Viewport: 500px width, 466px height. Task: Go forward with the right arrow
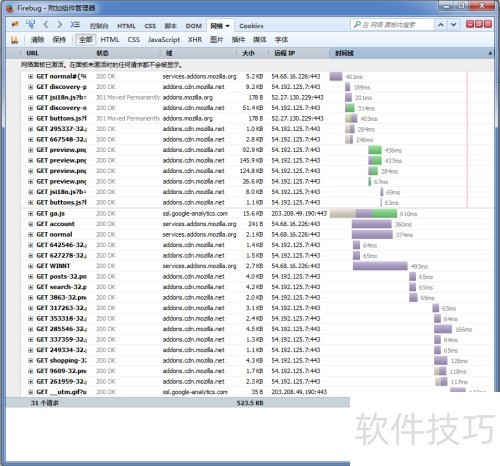click(60, 24)
